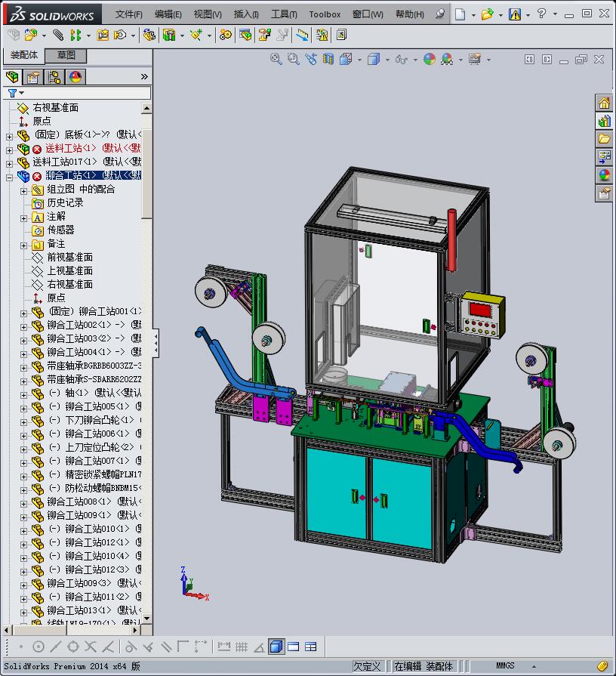Screen dimensions: 616x676
Task: Open Design Library icon in task pane
Action: coord(604,121)
